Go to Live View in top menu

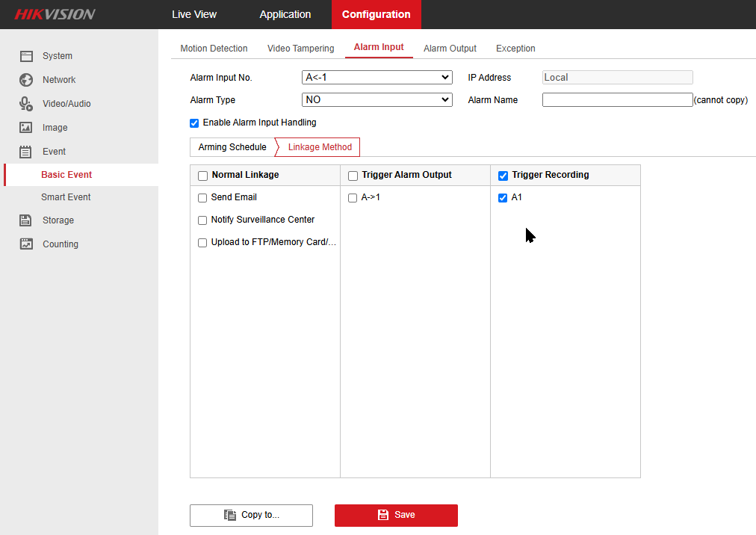(194, 14)
